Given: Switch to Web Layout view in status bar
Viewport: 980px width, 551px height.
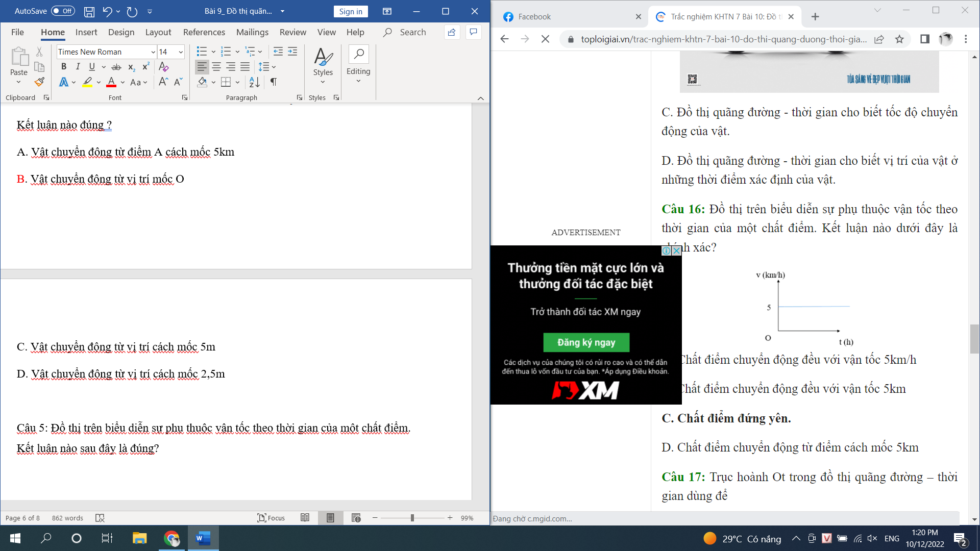Looking at the screenshot, I should 356,518.
